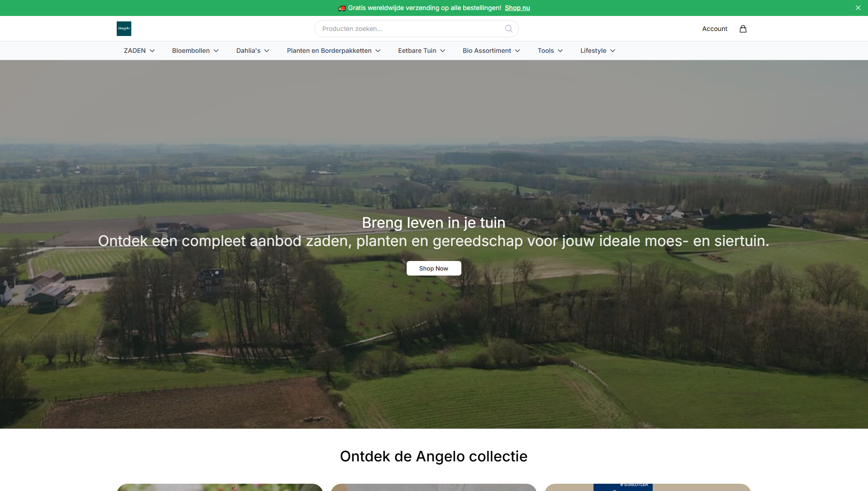
Task: Click the Shop Now button
Action: (434, 268)
